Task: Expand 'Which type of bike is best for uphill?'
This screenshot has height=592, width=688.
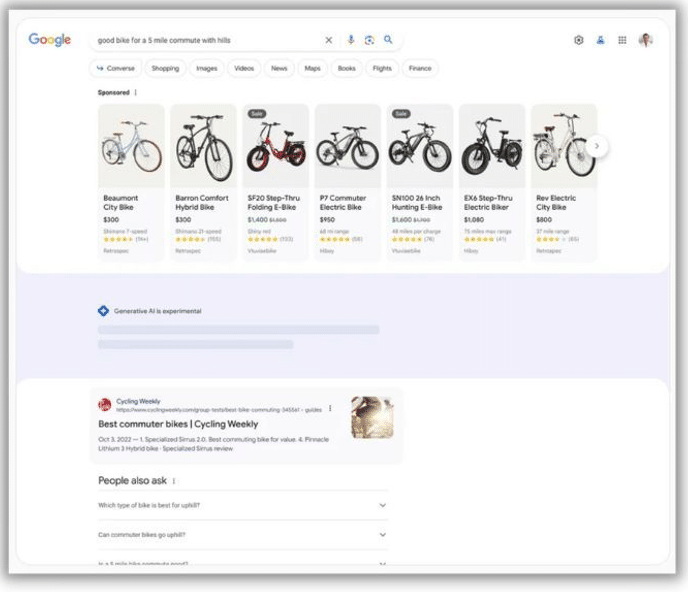Action: [242, 505]
